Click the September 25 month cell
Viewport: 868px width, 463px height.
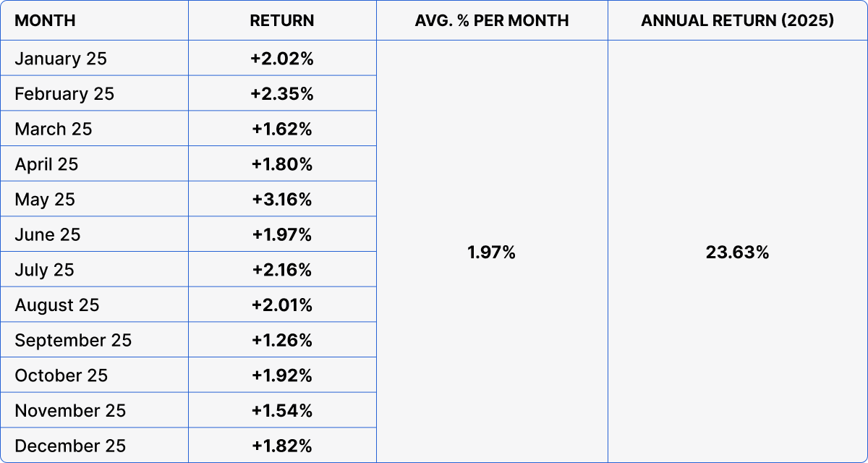(73, 340)
